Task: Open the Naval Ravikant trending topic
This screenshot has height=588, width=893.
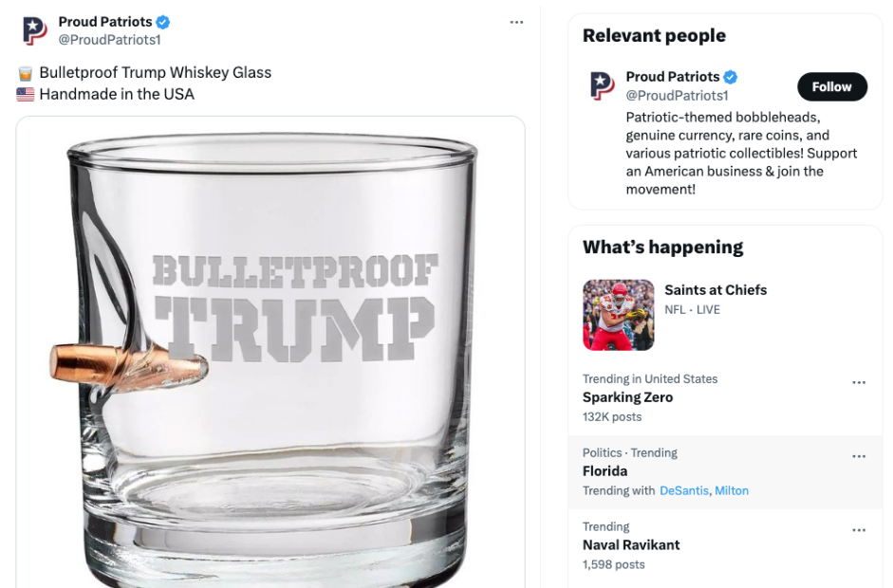Action: click(631, 544)
